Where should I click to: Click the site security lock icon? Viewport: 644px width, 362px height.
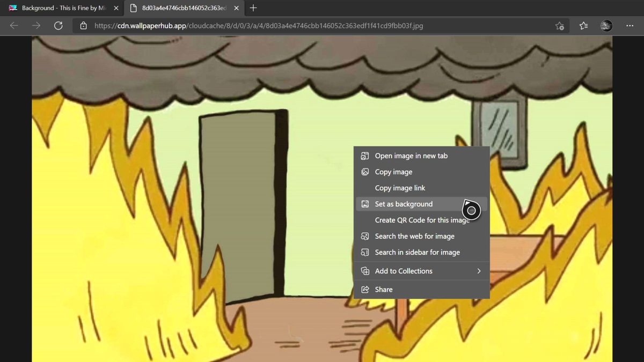[x=83, y=25]
